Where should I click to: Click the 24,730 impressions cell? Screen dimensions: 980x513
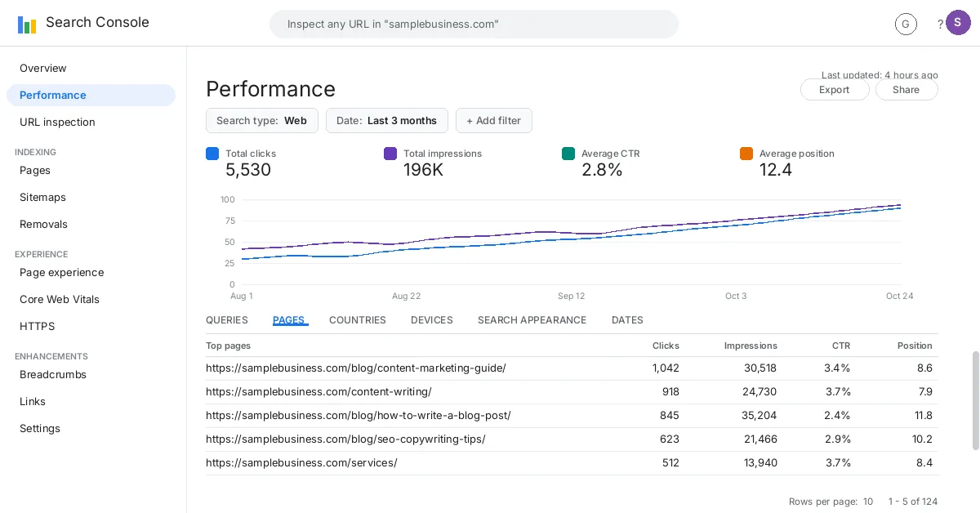coord(759,392)
